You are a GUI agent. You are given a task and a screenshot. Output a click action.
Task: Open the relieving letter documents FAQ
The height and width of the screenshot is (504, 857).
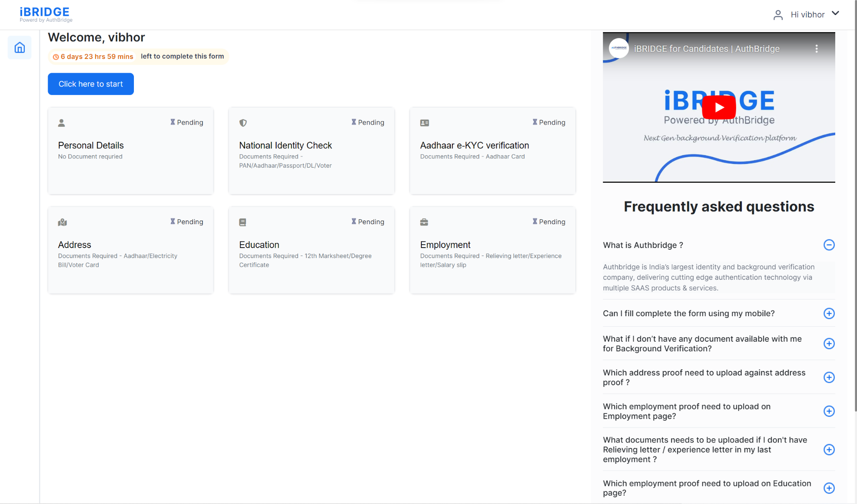click(829, 449)
